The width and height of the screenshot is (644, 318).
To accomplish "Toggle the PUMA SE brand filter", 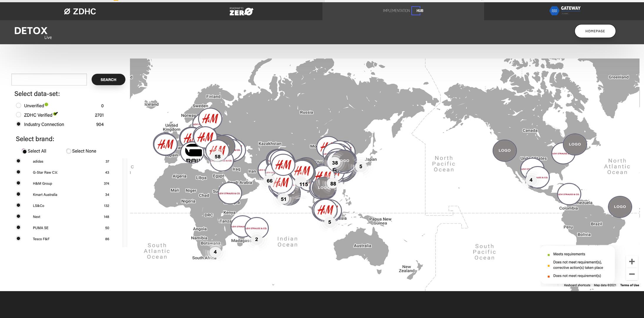I will pos(19,227).
